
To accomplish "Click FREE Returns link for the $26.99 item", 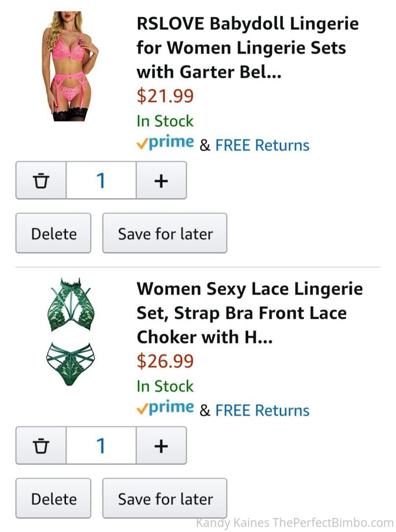I will point(262,410).
